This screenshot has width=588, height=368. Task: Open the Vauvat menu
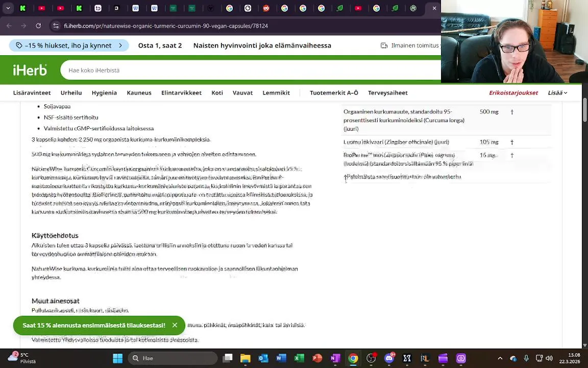point(242,93)
